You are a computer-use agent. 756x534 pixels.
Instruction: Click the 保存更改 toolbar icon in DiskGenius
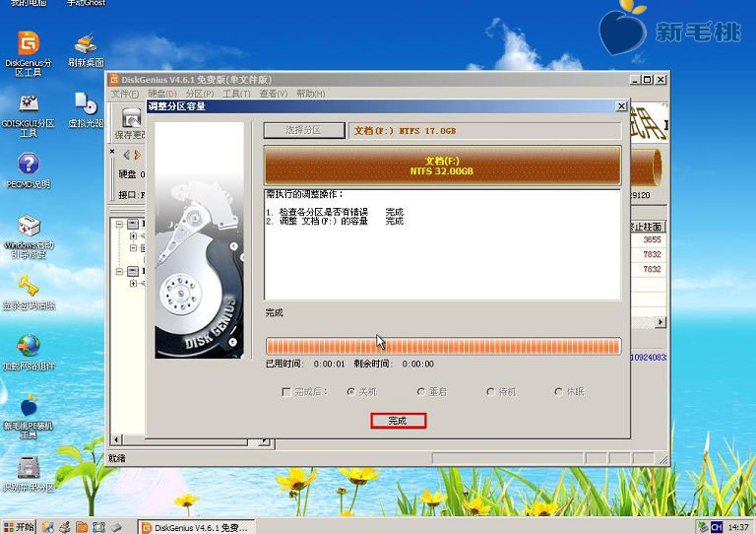(x=131, y=124)
